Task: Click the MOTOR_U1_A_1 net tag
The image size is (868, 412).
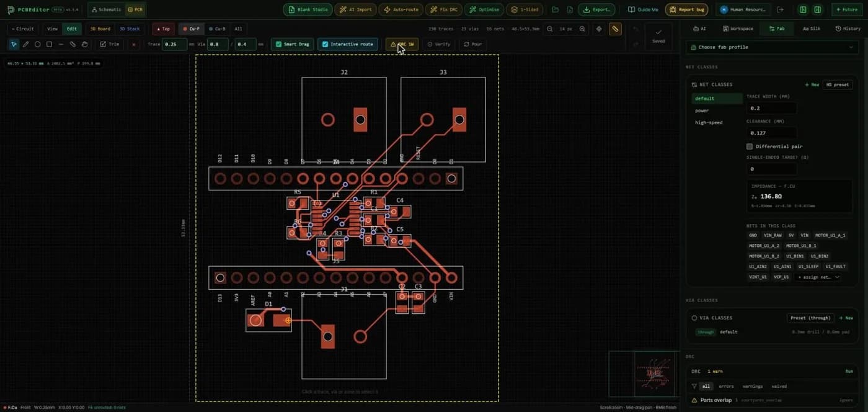Action: [830, 235]
